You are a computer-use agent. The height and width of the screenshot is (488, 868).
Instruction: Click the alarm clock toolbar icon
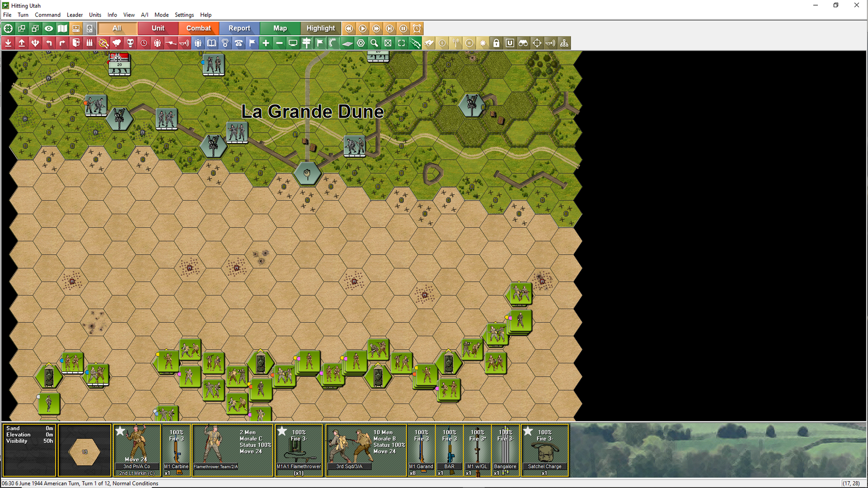[x=417, y=28]
